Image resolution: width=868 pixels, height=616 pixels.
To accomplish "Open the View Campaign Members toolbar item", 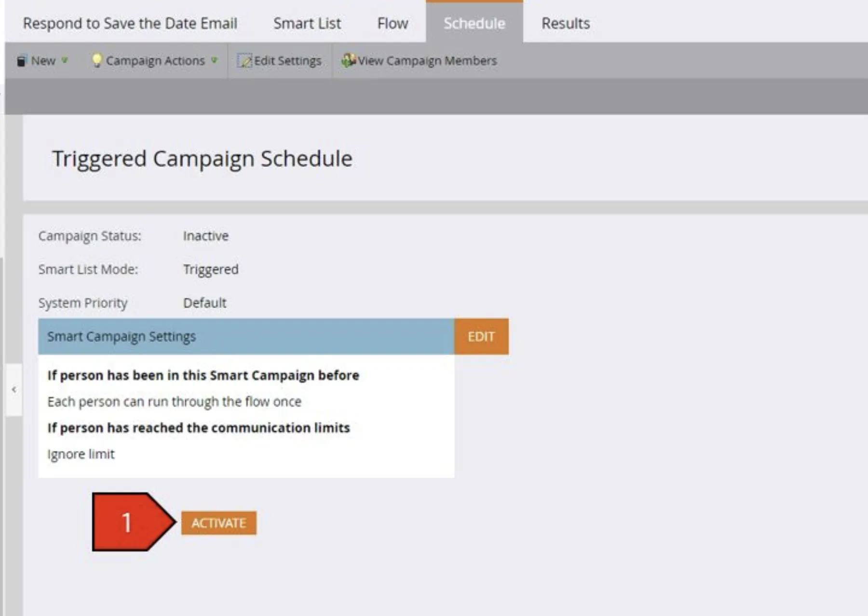I will click(419, 61).
